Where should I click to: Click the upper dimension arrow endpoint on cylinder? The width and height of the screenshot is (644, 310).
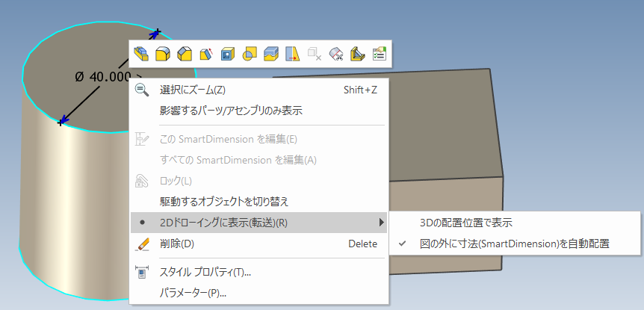point(156,32)
